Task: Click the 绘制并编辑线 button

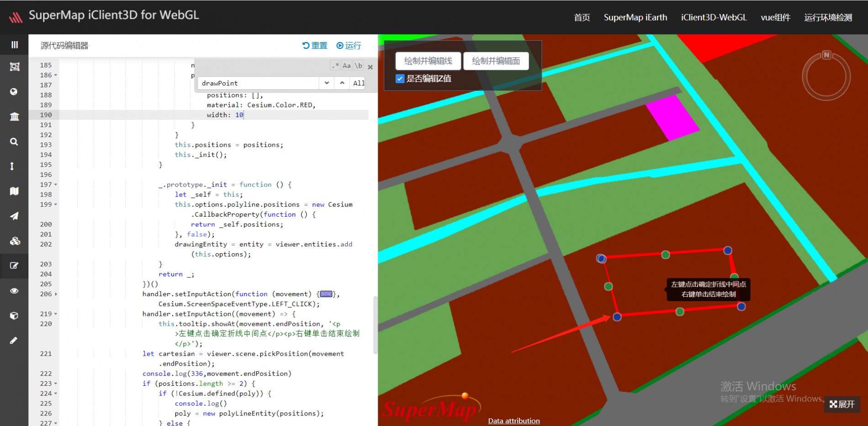Action: tap(428, 61)
